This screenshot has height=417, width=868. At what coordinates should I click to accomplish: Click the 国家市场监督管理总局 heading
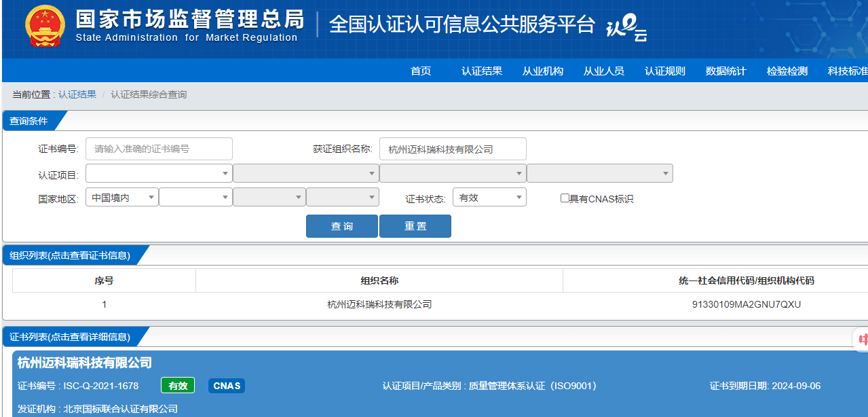click(190, 19)
